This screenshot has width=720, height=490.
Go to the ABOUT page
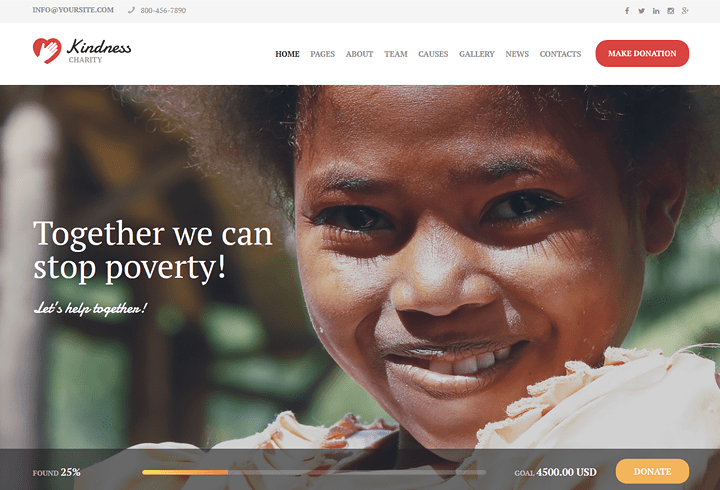point(360,54)
